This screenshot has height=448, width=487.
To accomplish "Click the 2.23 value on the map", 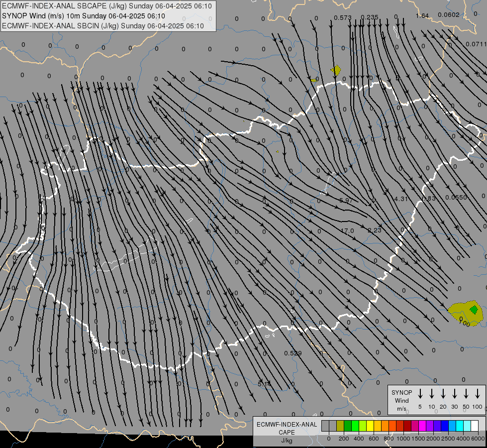I will (374, 230).
